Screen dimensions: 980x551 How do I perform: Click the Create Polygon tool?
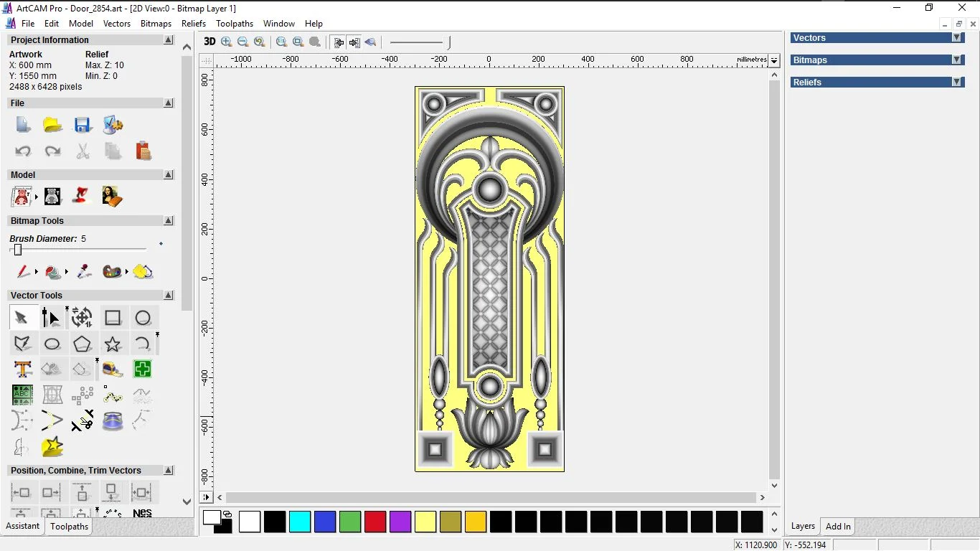tap(83, 344)
